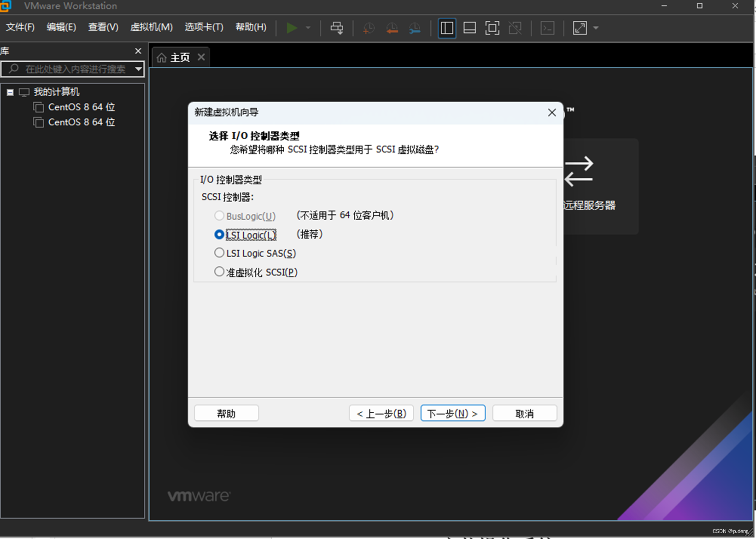Select 我的计算机 in the library tree
The width and height of the screenshot is (756, 539).
click(x=56, y=92)
